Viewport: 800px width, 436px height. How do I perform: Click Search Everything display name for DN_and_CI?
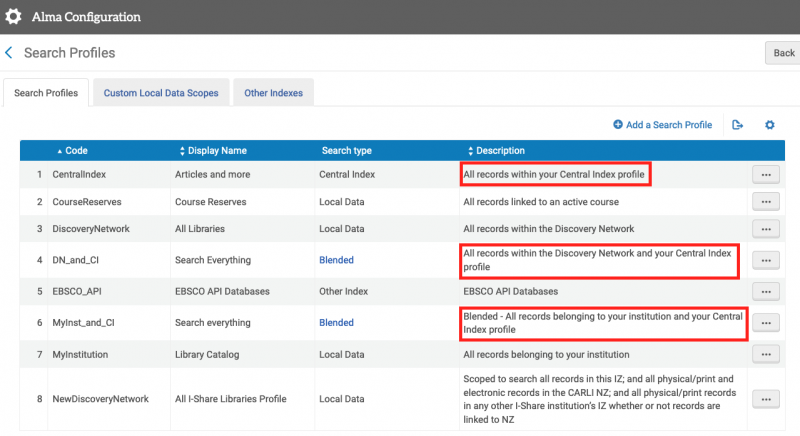click(x=213, y=260)
